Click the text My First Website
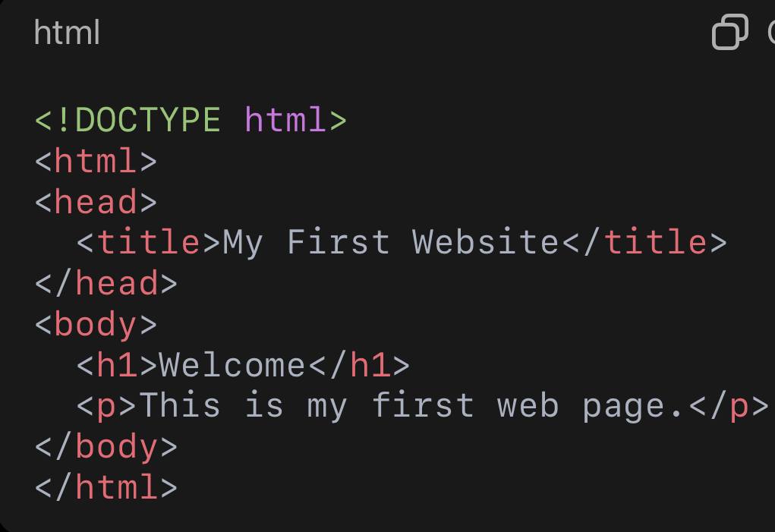Image resolution: width=775 pixels, height=532 pixels. coord(391,243)
